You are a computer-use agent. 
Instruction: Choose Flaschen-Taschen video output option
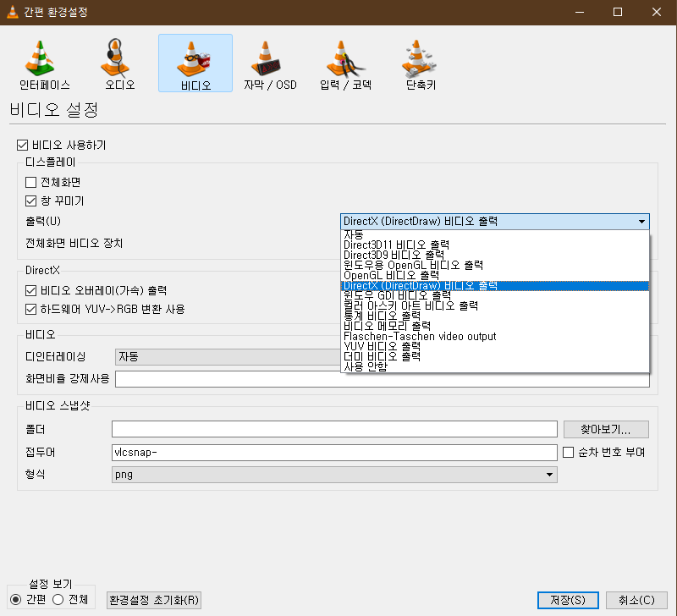(x=420, y=337)
